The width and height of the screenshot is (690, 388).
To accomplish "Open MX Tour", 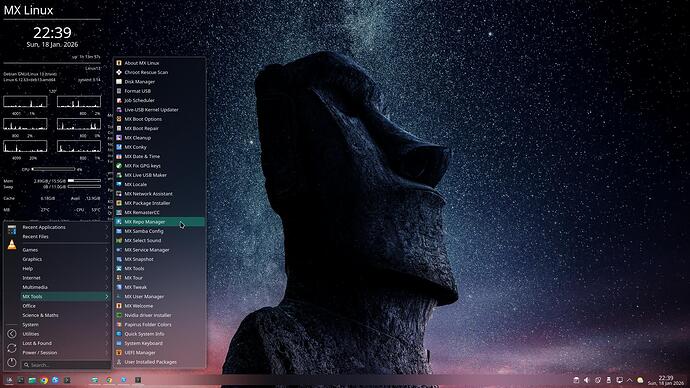I will (x=159, y=278).
